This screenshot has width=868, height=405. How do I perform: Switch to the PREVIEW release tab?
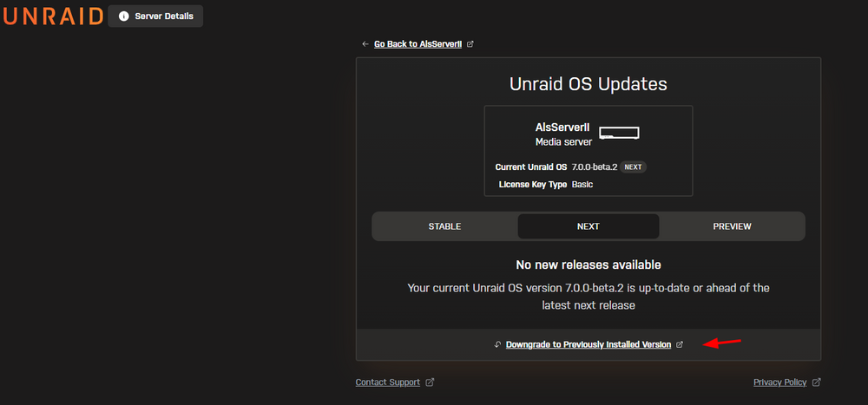[732, 226]
